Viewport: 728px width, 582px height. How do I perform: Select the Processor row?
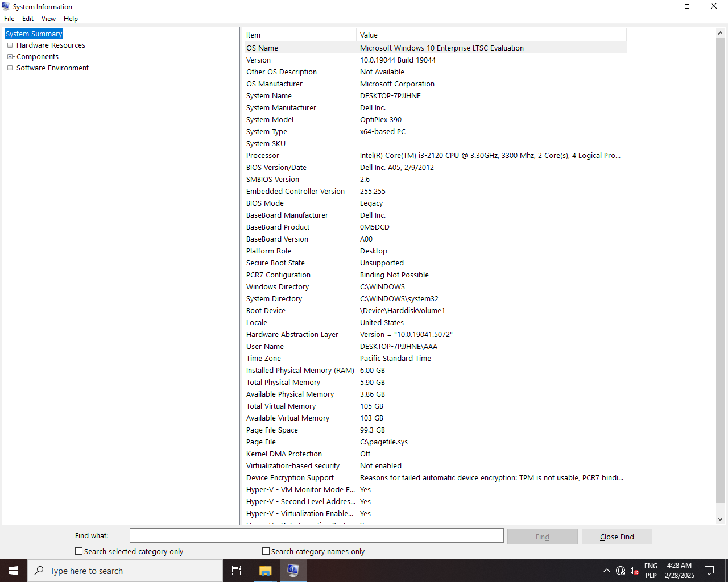436,156
